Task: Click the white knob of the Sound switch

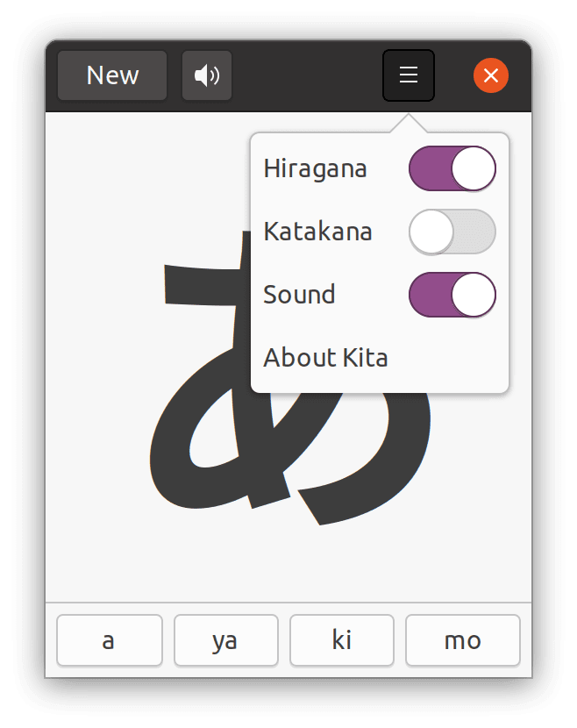Action: click(474, 295)
